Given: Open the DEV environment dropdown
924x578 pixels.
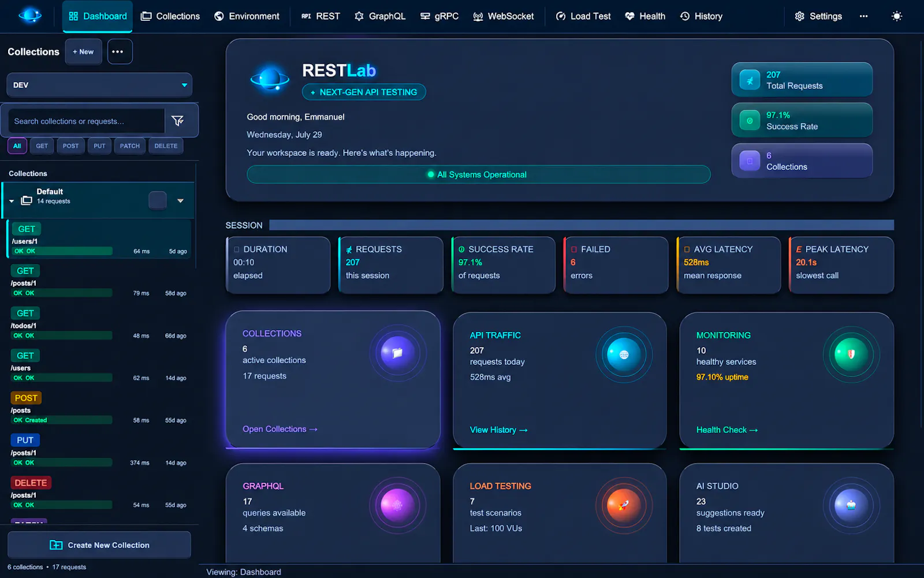Looking at the screenshot, I should pyautogui.click(x=99, y=85).
